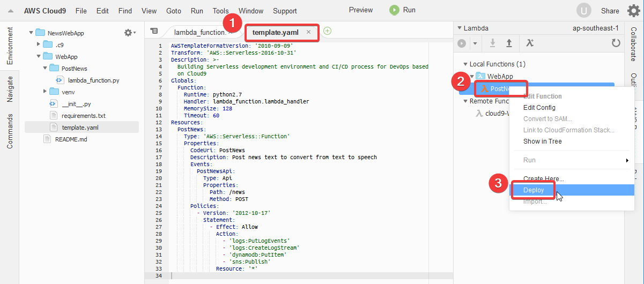Viewport: 644px width, 284px height.
Task: Open the Preferences gear icon
Action: tap(633, 11)
